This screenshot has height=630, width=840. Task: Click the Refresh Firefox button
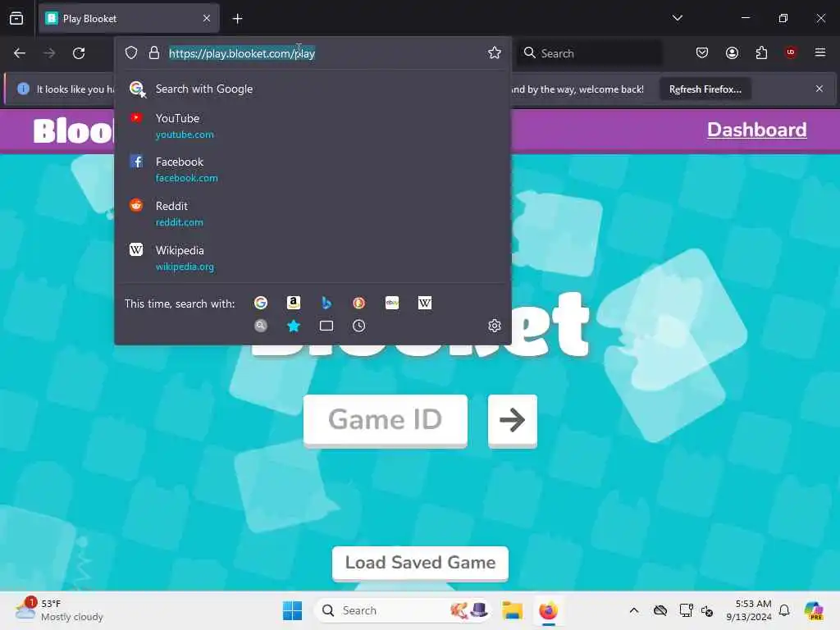click(705, 89)
